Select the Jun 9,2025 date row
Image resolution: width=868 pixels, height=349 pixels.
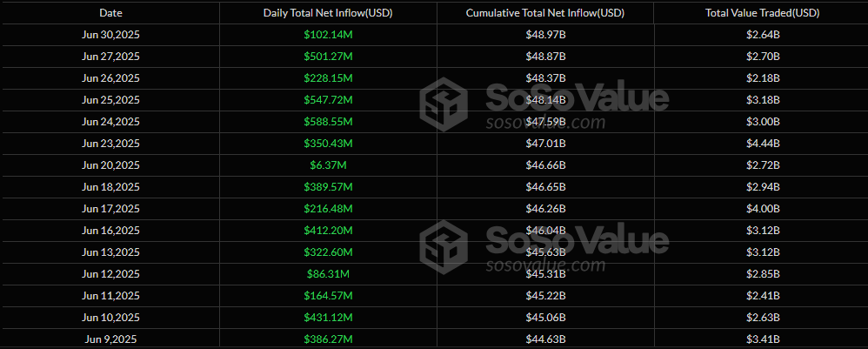click(110, 339)
